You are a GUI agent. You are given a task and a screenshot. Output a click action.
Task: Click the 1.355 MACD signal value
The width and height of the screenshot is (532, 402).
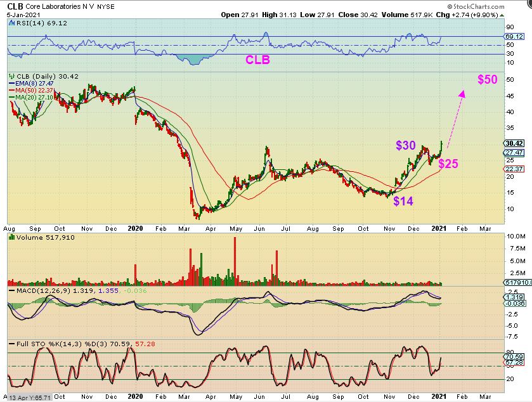(108, 291)
